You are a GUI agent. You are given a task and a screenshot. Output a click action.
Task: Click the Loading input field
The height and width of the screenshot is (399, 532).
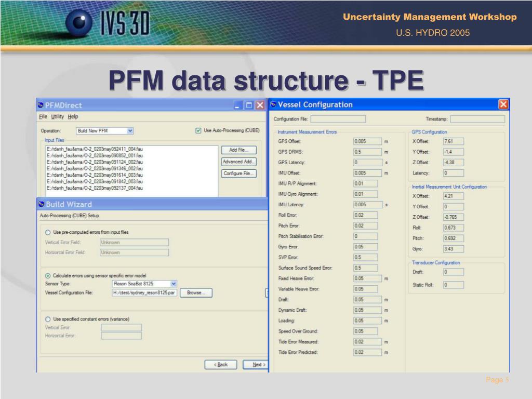(x=368, y=321)
